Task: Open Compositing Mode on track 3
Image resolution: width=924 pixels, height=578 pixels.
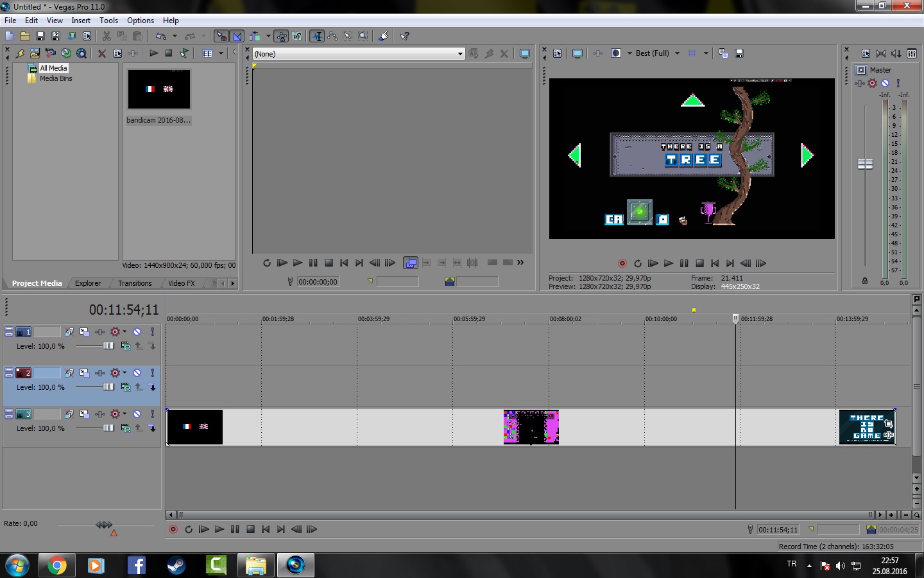Action: 126,428
